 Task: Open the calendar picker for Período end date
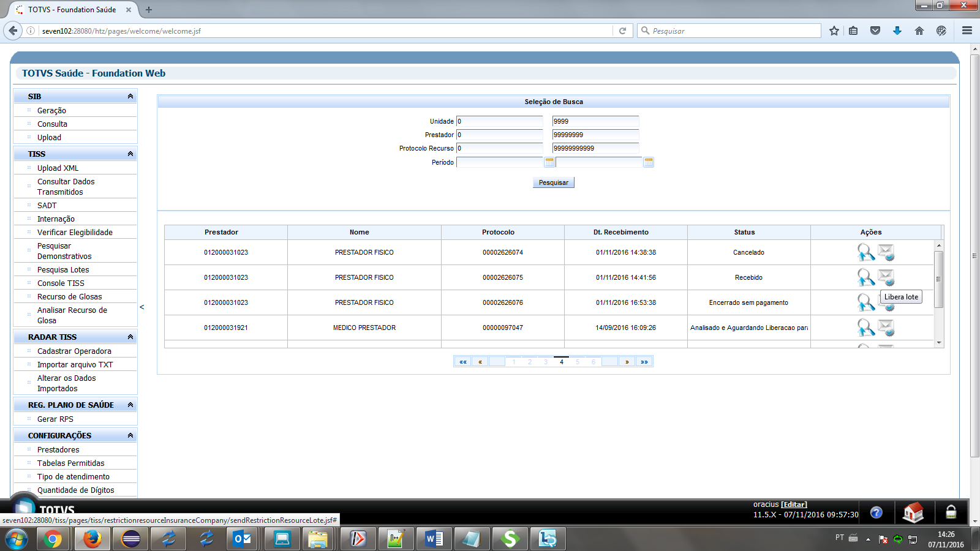(649, 162)
